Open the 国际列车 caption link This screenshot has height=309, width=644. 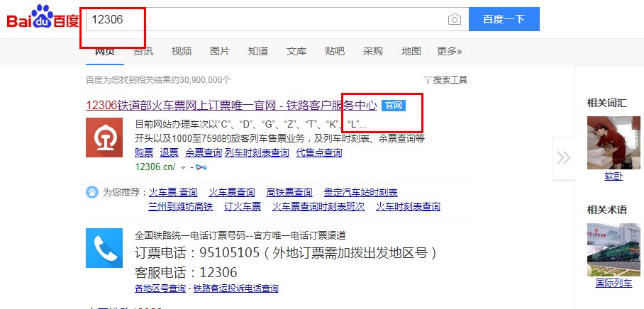coord(614,283)
